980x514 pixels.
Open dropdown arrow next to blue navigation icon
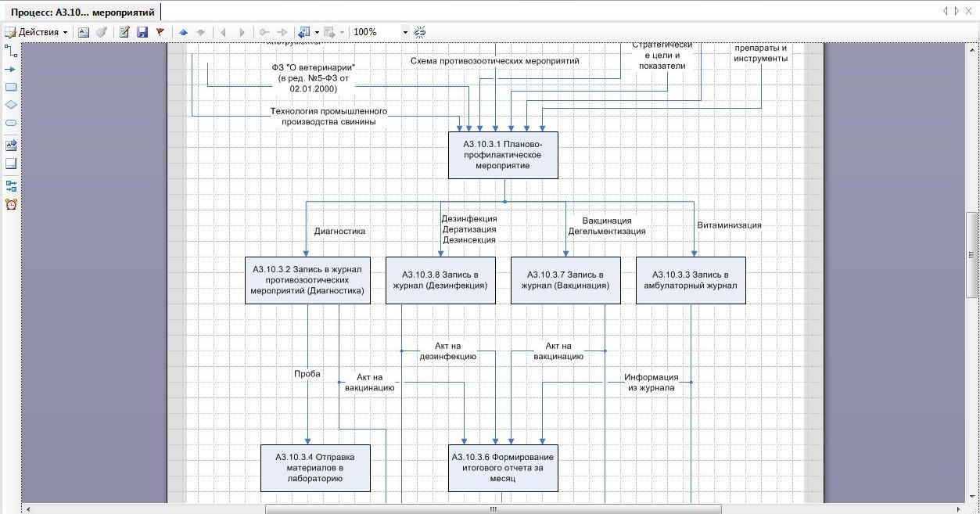[x=317, y=32]
